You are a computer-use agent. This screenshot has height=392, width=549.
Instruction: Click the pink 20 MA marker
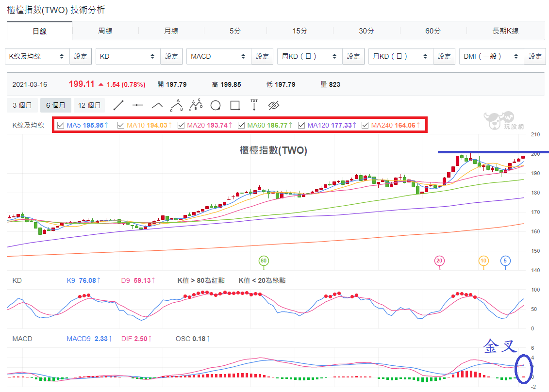click(x=439, y=261)
